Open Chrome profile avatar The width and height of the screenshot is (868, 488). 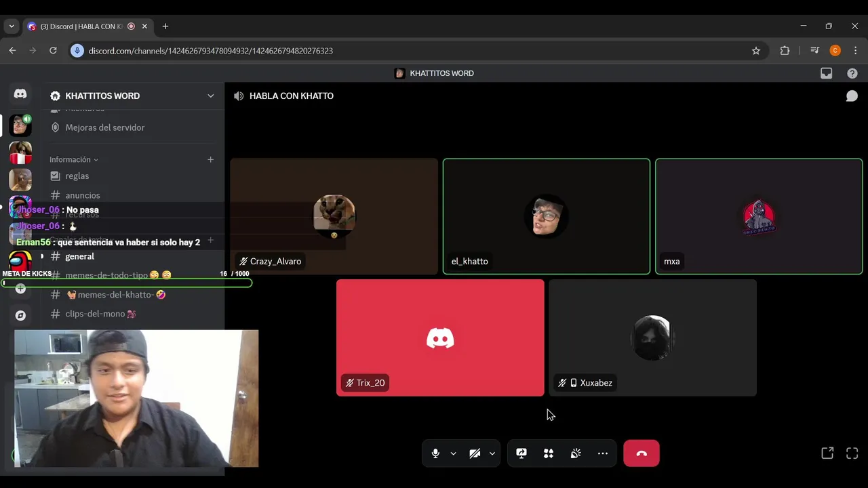coord(835,51)
